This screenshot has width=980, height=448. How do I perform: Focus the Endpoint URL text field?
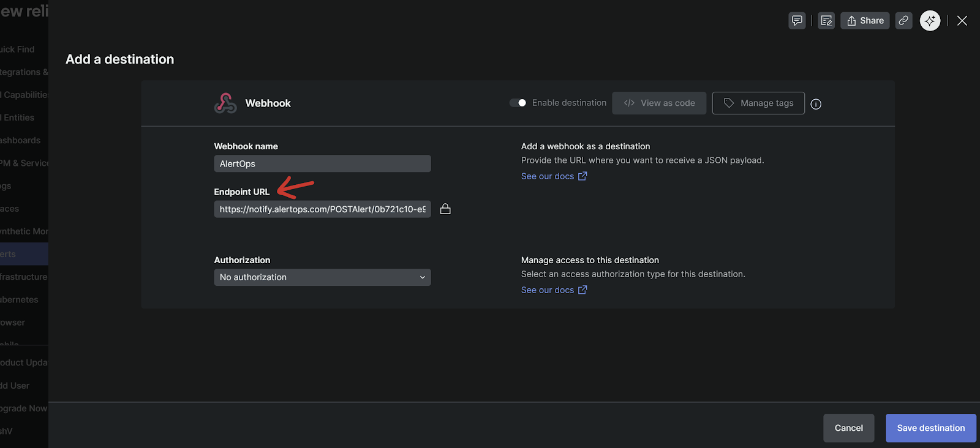point(322,209)
